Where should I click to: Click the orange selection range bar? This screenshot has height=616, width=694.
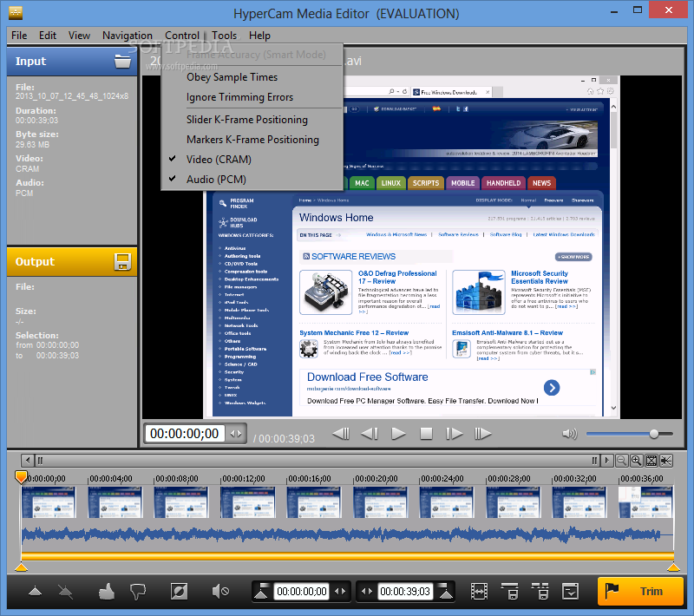348,556
